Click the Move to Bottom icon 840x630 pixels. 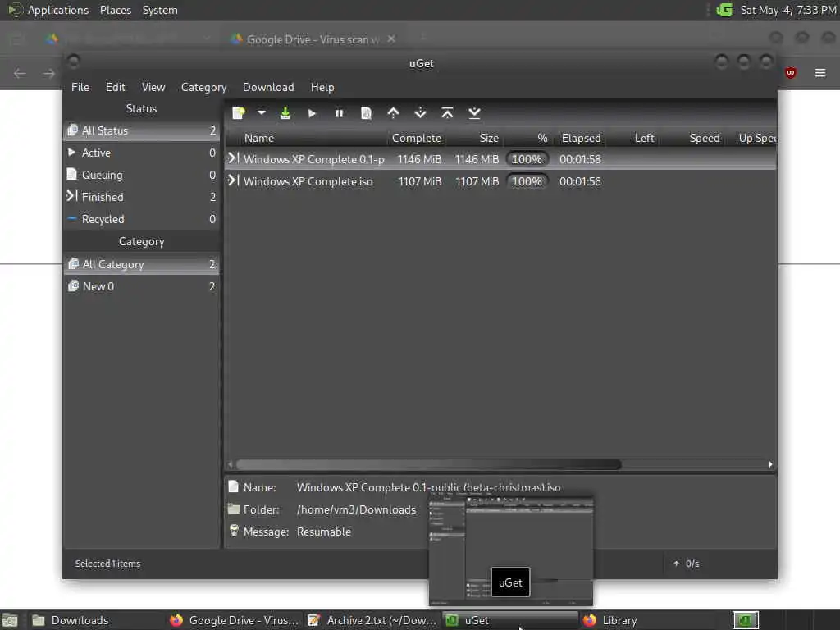tap(475, 113)
